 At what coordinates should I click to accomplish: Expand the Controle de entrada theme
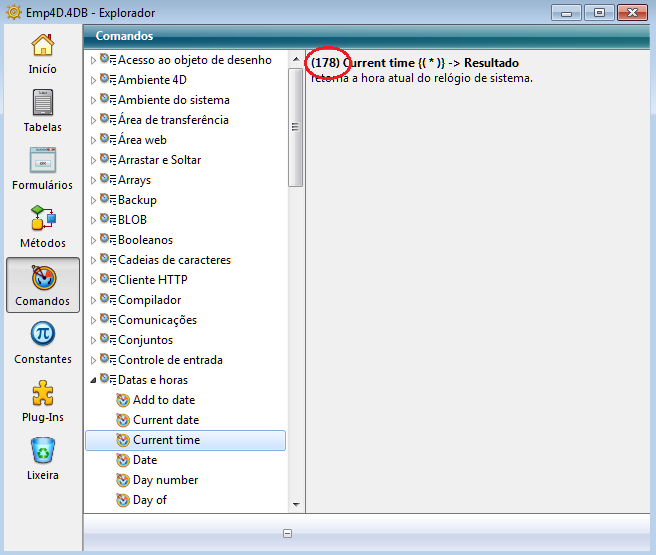pyautogui.click(x=93, y=360)
